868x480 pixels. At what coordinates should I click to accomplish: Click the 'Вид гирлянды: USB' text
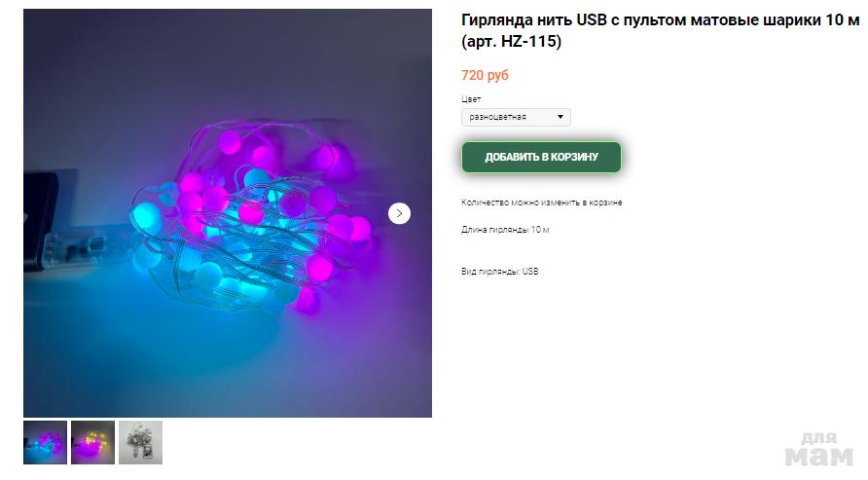coord(499,272)
